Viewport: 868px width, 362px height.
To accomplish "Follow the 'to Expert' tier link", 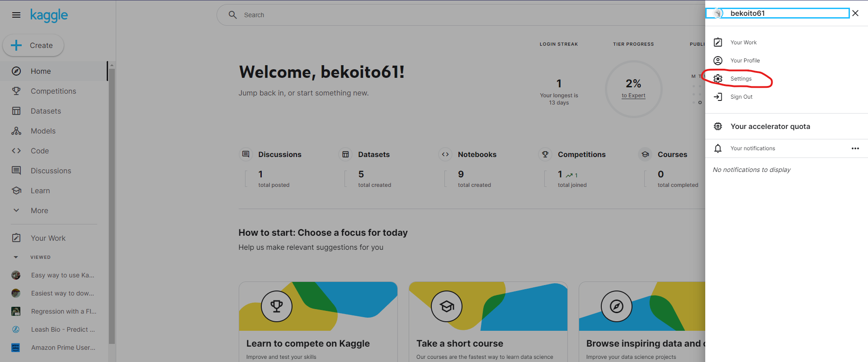I will point(633,95).
